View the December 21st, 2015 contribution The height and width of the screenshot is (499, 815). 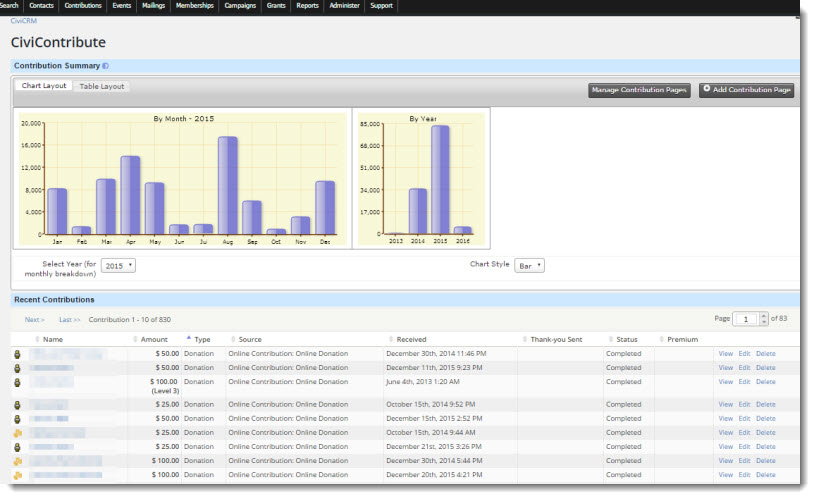coord(726,447)
